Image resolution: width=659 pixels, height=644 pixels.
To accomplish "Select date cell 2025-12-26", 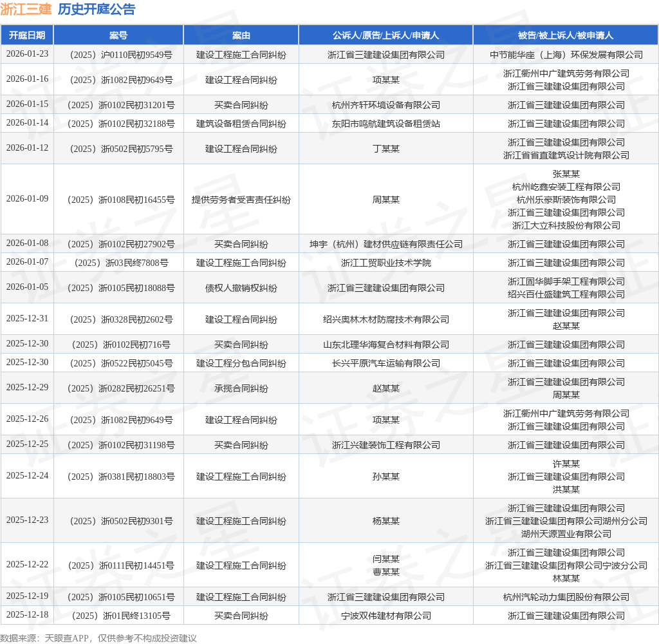I will [x=27, y=419].
